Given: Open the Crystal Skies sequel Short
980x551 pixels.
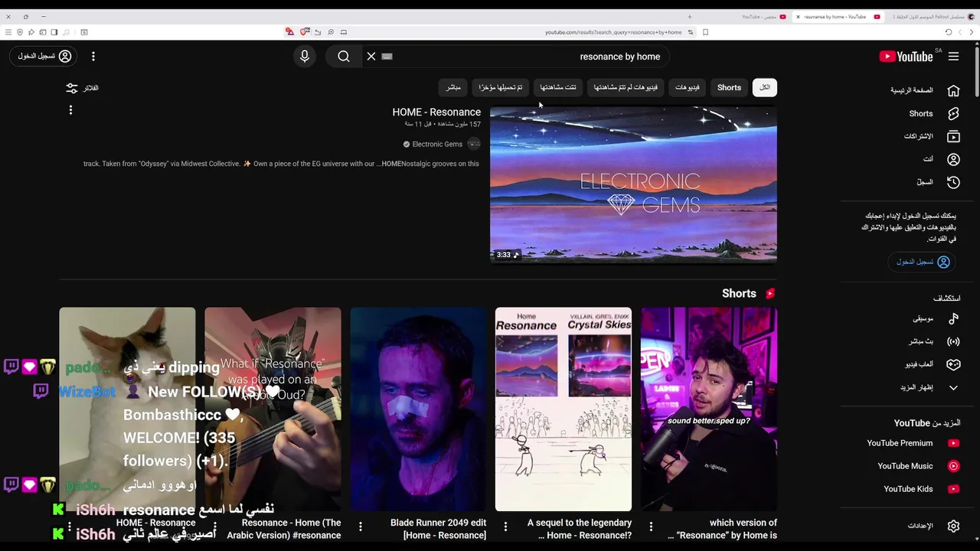Looking at the screenshot, I should pyautogui.click(x=563, y=409).
